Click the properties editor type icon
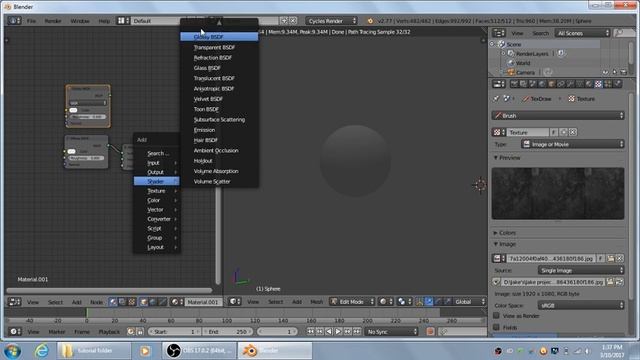Screen dimensions: 640x360 click(499, 84)
